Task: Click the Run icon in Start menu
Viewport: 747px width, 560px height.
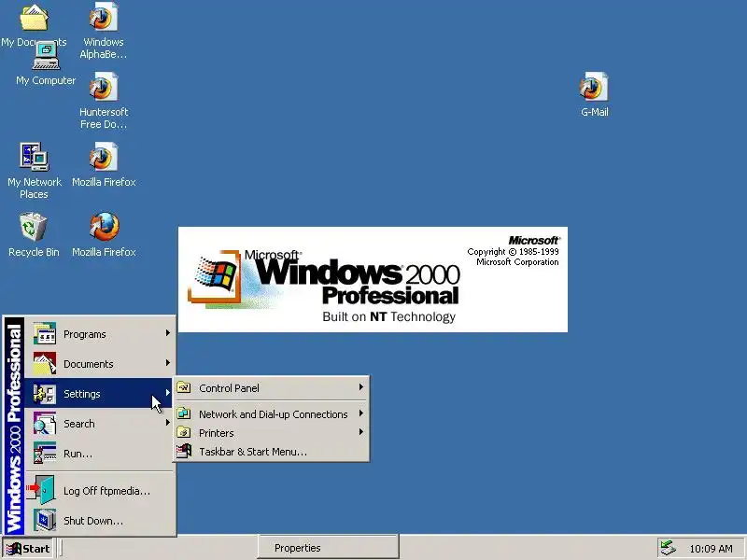Action: pyautogui.click(x=44, y=453)
